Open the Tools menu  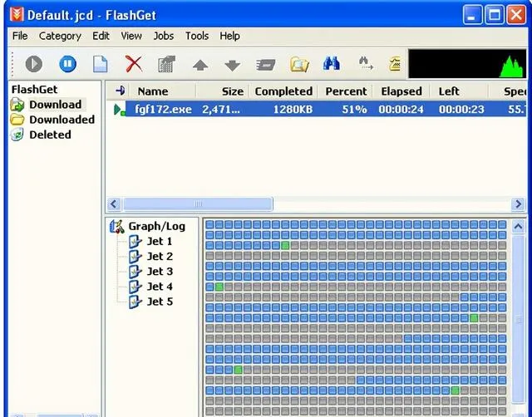point(197,36)
